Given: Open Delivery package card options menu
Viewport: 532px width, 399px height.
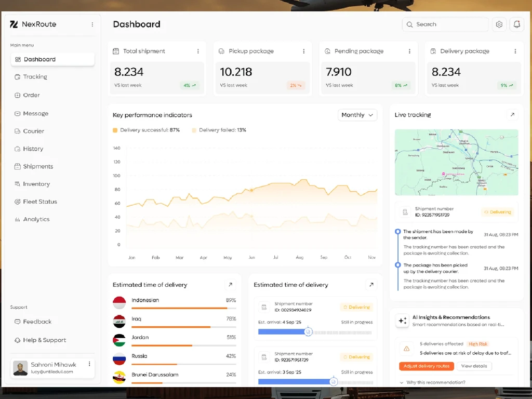Looking at the screenshot, I should tap(515, 51).
